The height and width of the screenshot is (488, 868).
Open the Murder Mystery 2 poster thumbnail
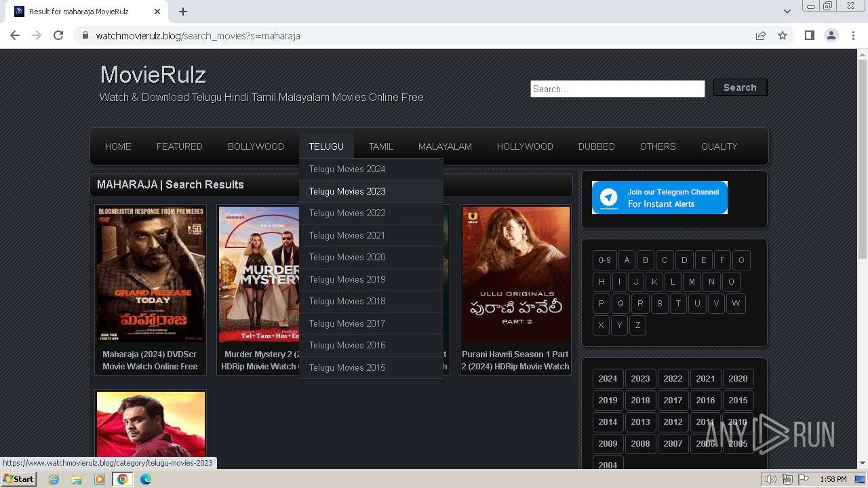258,274
